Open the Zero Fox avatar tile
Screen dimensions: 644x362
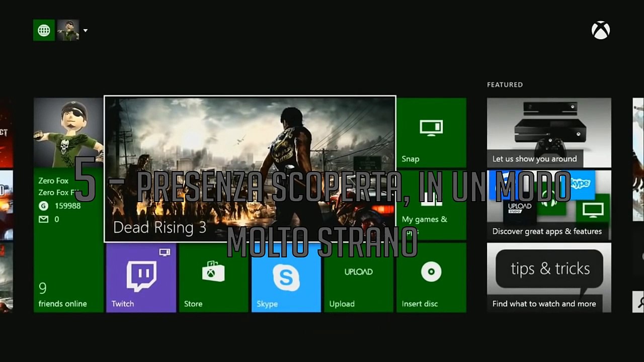(x=68, y=133)
